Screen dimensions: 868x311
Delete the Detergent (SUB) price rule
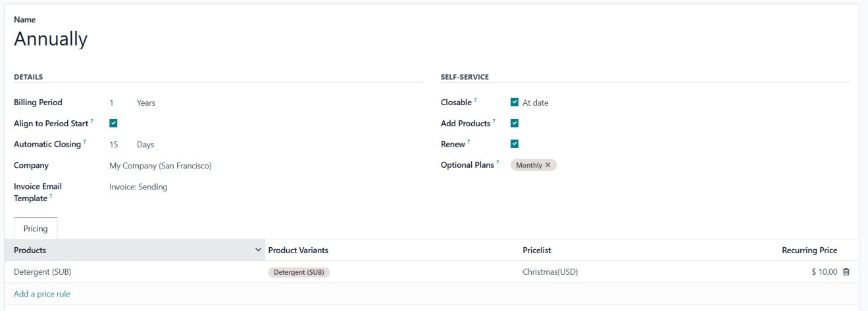coord(846,272)
